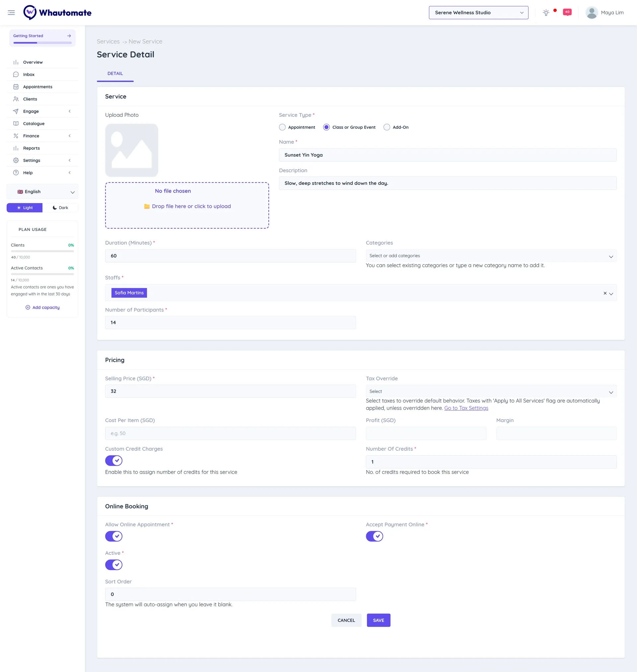Click the Getting Started arrow icon
The width and height of the screenshot is (637, 672).
(x=69, y=36)
